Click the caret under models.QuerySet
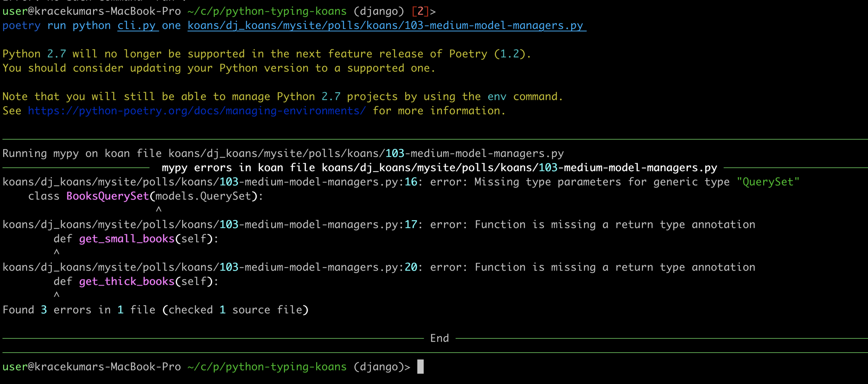868x384 pixels. tap(159, 210)
